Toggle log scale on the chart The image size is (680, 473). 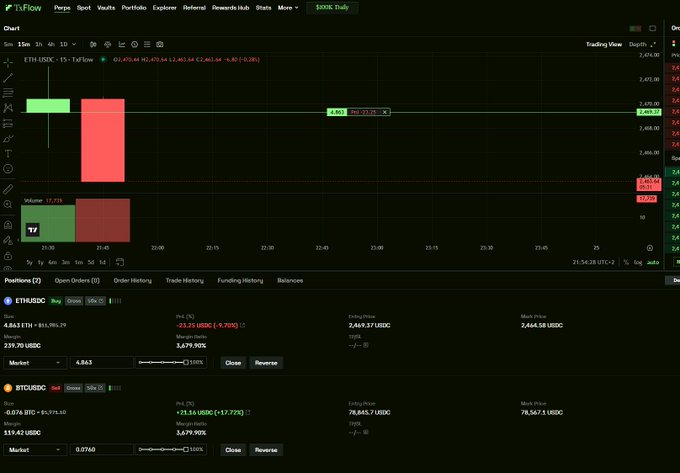click(x=638, y=262)
